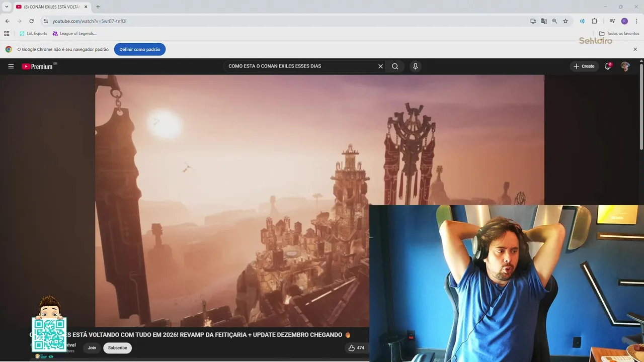Image resolution: width=644 pixels, height=362 pixels.
Task: Translate this page icon
Action: click(544, 21)
